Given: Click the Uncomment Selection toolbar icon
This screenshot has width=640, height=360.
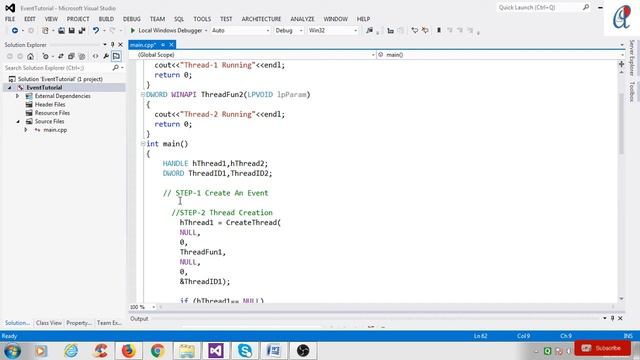Looking at the screenshot, I should tap(425, 31).
